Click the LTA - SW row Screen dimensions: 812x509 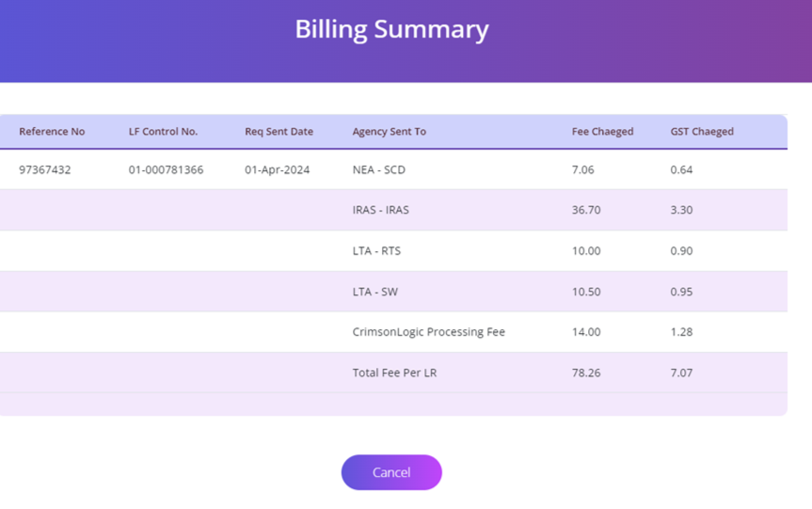(x=375, y=292)
